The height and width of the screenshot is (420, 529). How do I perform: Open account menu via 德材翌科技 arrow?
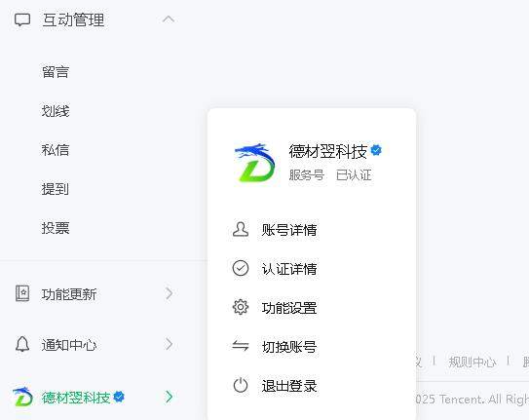pyautogui.click(x=169, y=397)
